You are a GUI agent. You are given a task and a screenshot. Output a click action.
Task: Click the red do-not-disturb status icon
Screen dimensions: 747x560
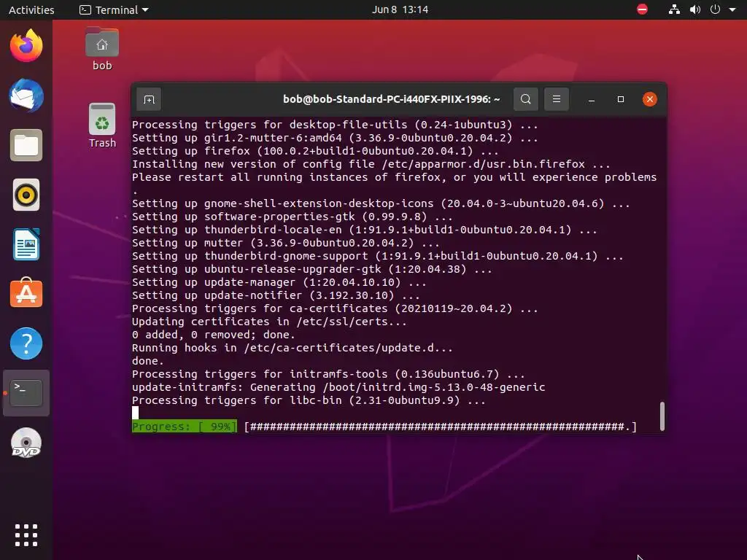pos(642,9)
